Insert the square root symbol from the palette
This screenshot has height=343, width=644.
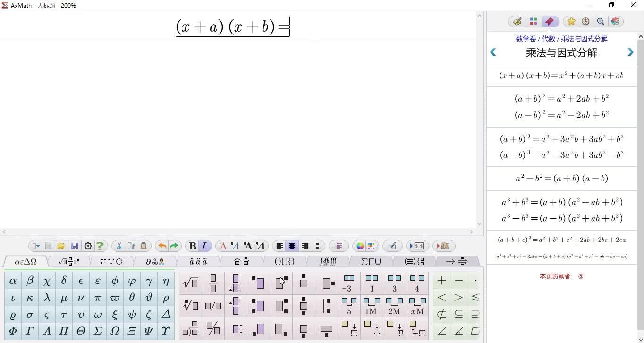(191, 282)
